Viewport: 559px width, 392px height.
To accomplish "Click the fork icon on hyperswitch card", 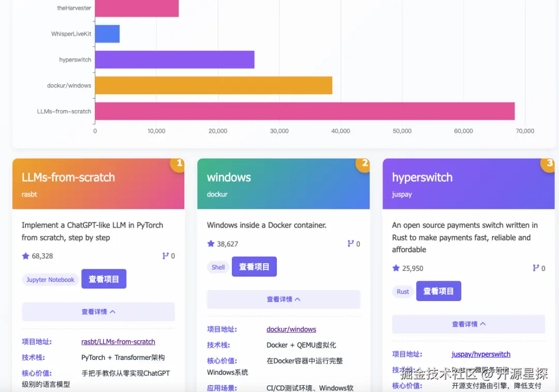I will (536, 268).
